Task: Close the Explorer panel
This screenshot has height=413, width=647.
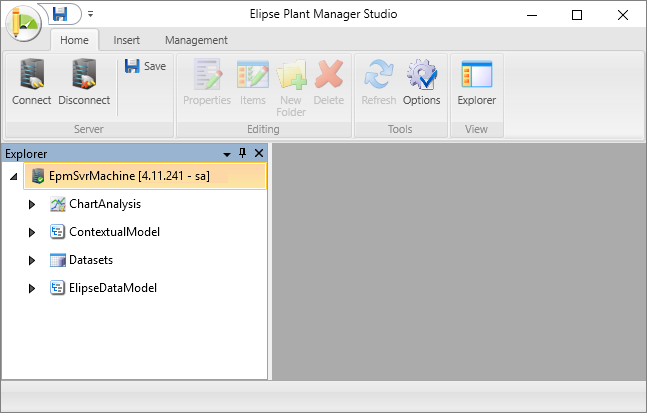Action: (x=258, y=153)
